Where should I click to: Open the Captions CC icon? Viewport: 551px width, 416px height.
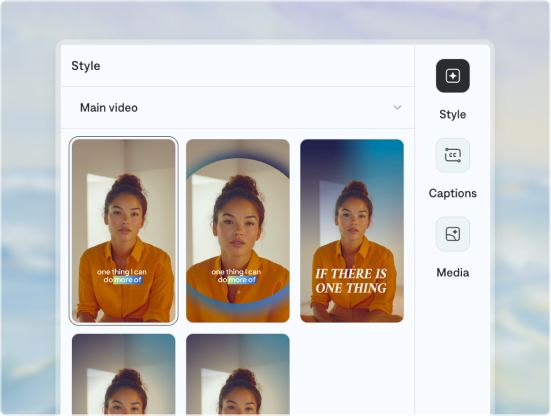click(453, 155)
